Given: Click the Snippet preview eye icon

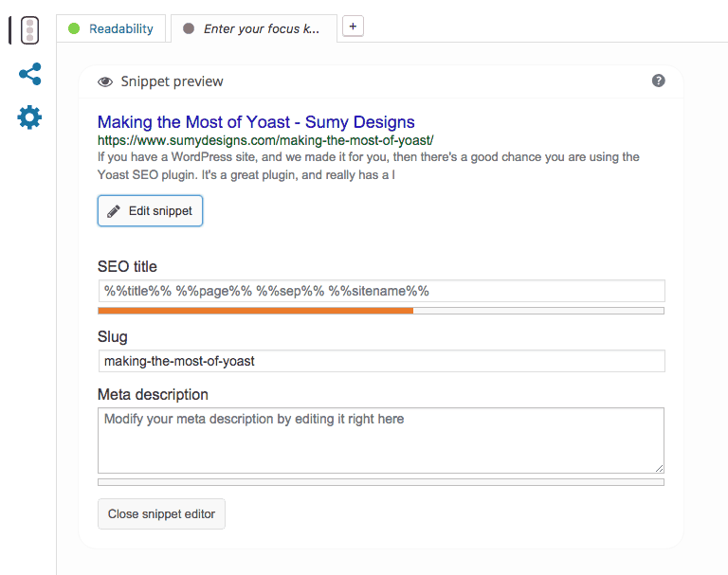Looking at the screenshot, I should coord(105,81).
